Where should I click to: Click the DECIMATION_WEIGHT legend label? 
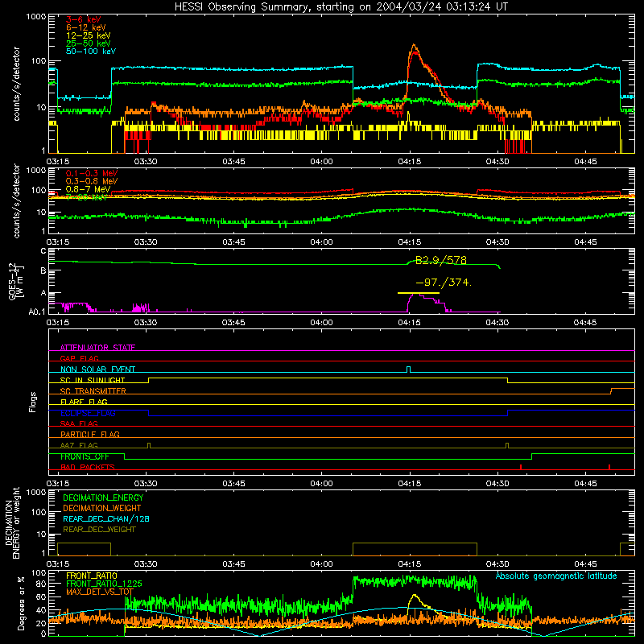[102, 508]
